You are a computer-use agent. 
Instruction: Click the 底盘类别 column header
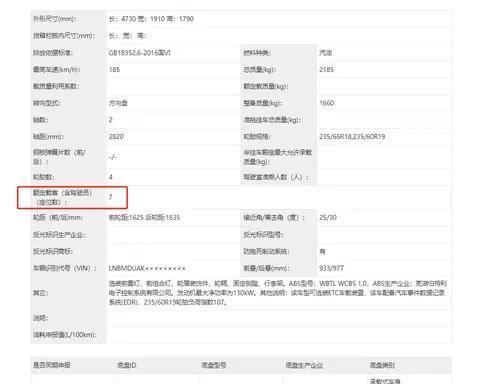[382, 365]
